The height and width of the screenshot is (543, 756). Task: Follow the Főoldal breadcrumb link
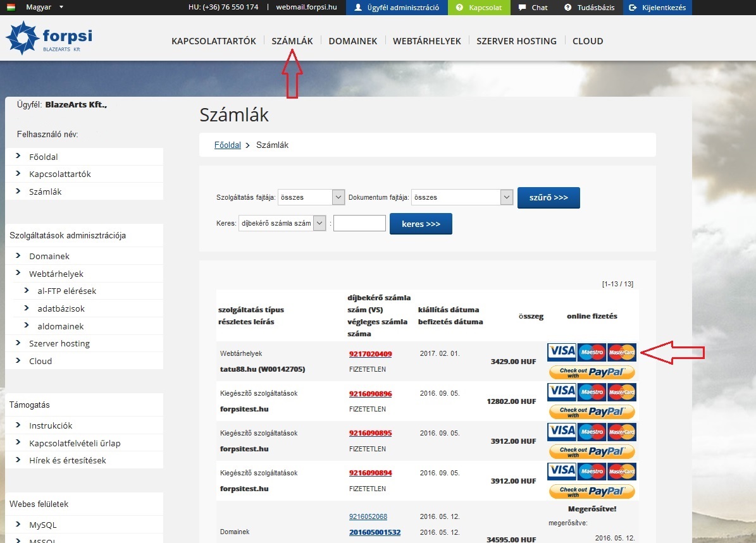point(228,145)
